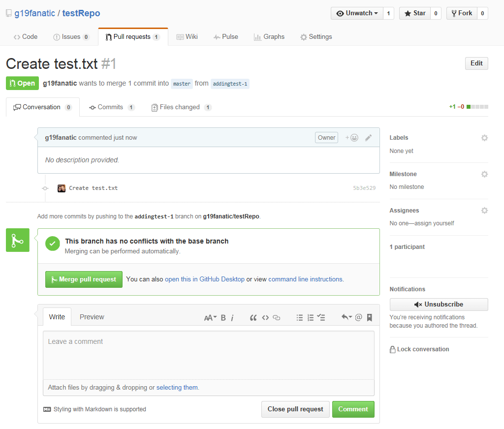Select the Preview tab
The width and height of the screenshot is (504, 429).
(92, 317)
